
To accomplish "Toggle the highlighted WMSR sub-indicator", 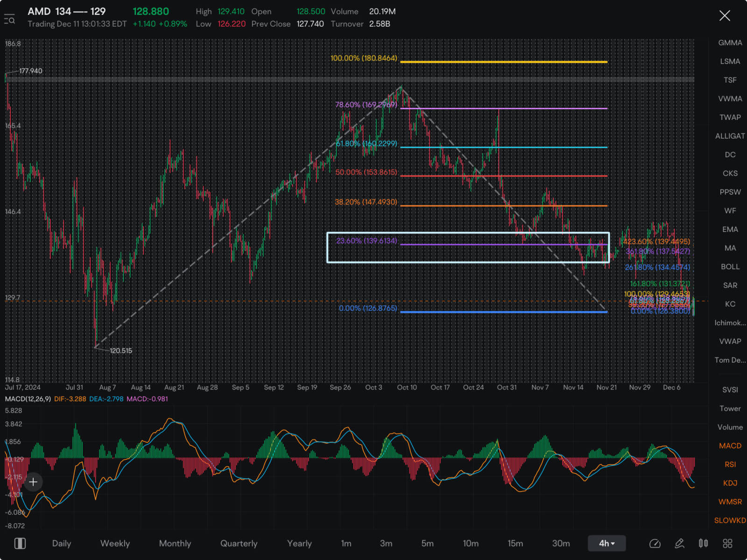I will coord(730,502).
